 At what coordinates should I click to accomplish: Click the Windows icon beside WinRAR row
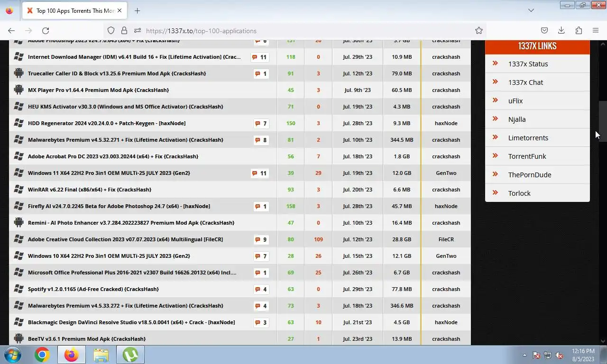18,189
